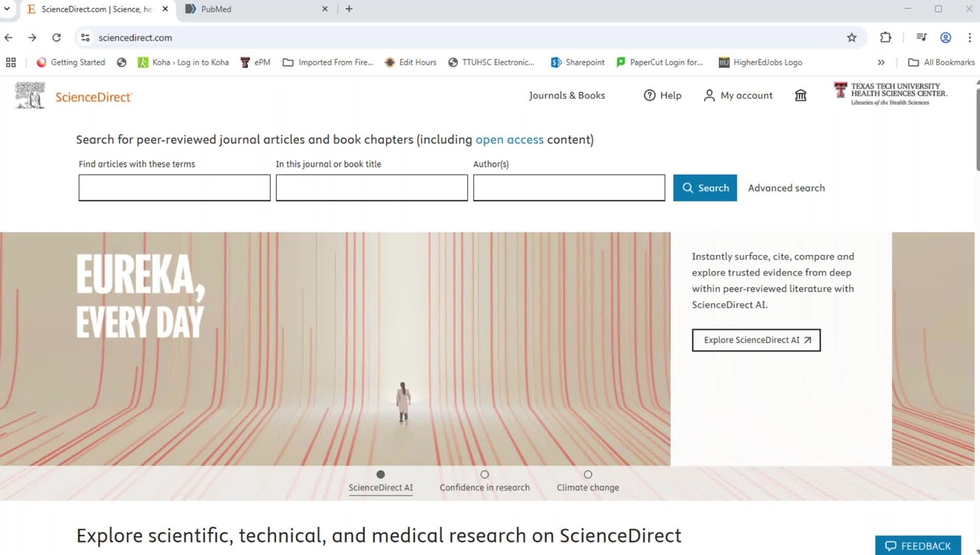Viewport: 980px width, 555px height.
Task: Open the Edit Hours bookmark
Action: [x=410, y=62]
